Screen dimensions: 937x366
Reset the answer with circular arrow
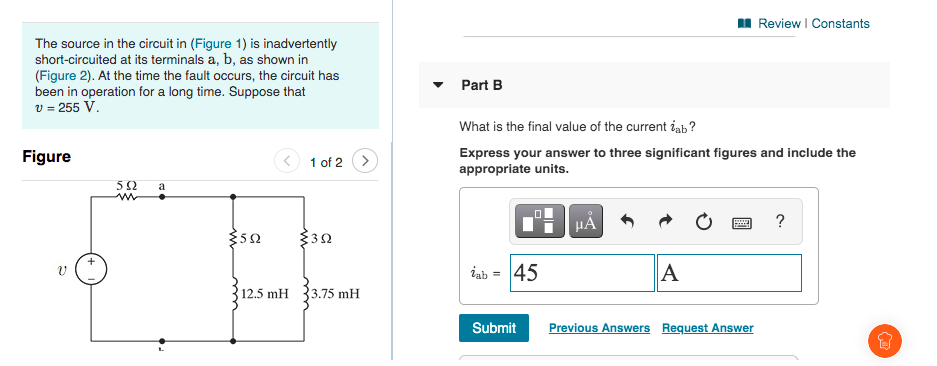point(703,222)
